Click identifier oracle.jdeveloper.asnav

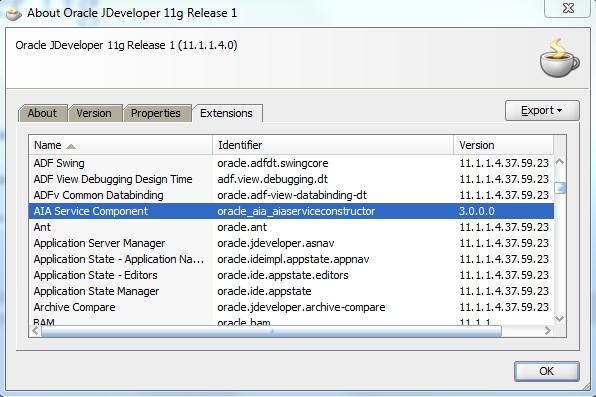[x=276, y=243]
